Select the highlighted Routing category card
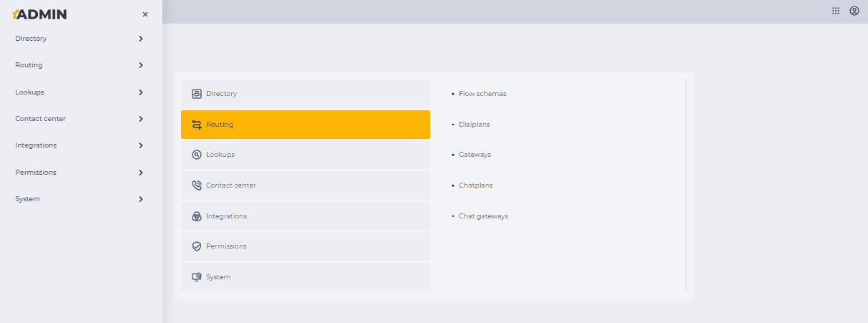868x323 pixels. tap(306, 125)
